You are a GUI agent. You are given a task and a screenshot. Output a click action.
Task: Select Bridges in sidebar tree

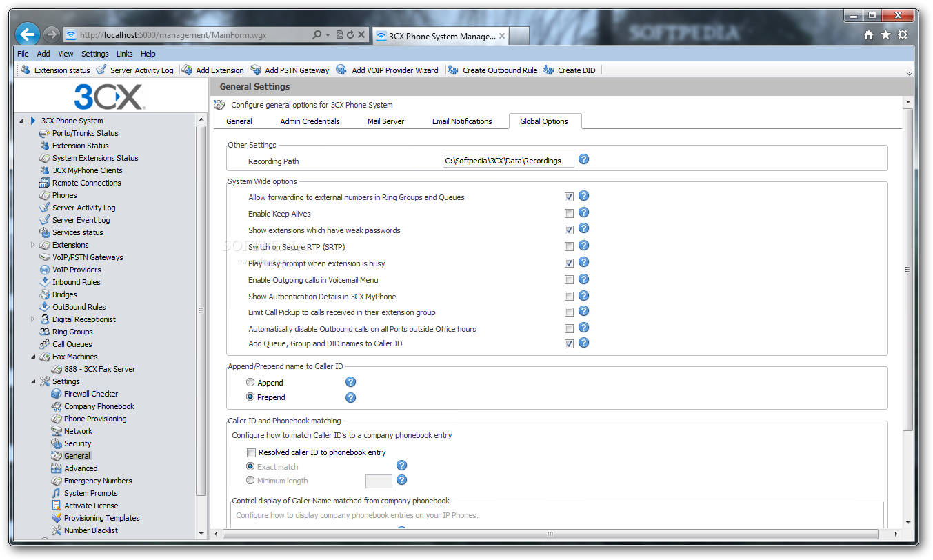pos(64,294)
